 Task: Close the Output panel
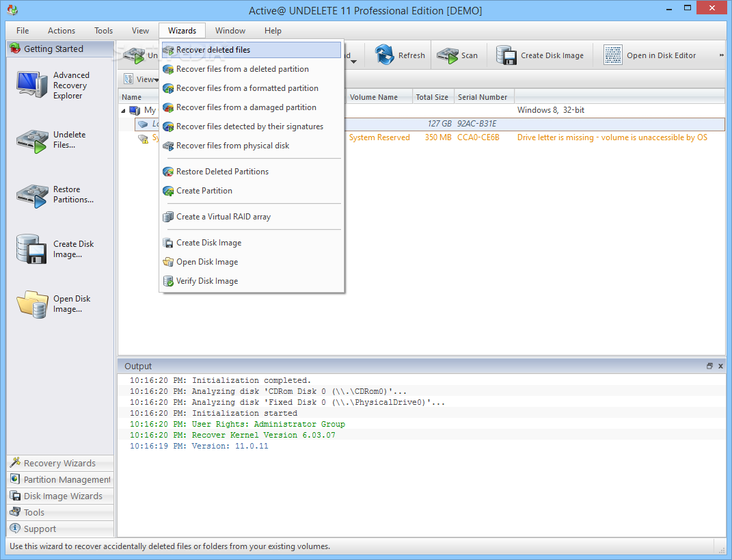click(720, 366)
